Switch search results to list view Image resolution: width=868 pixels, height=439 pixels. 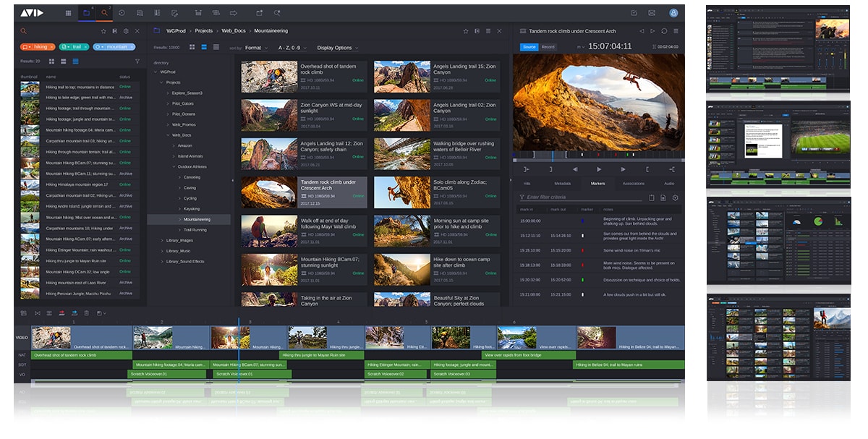[x=75, y=61]
